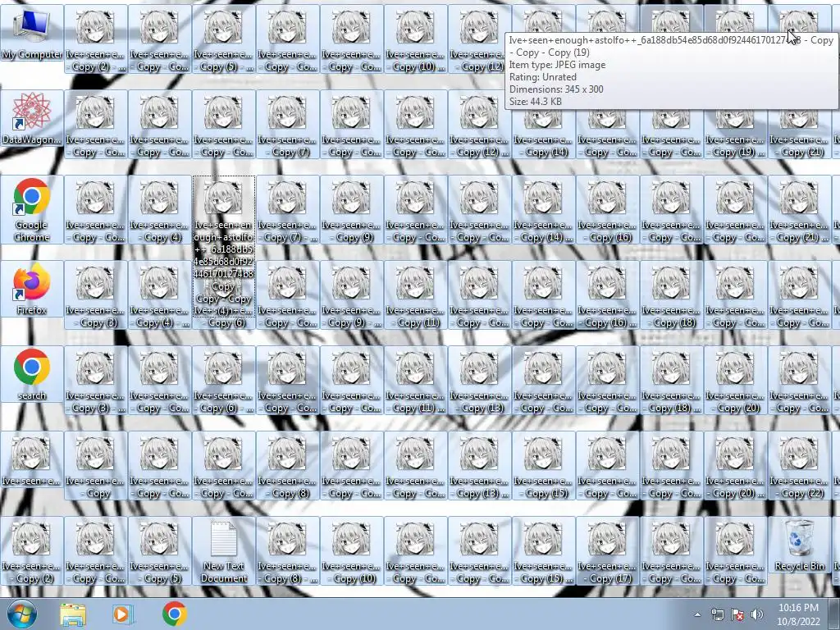Select the image file labeled Copy (22)
840x630 pixels.
[799, 466]
